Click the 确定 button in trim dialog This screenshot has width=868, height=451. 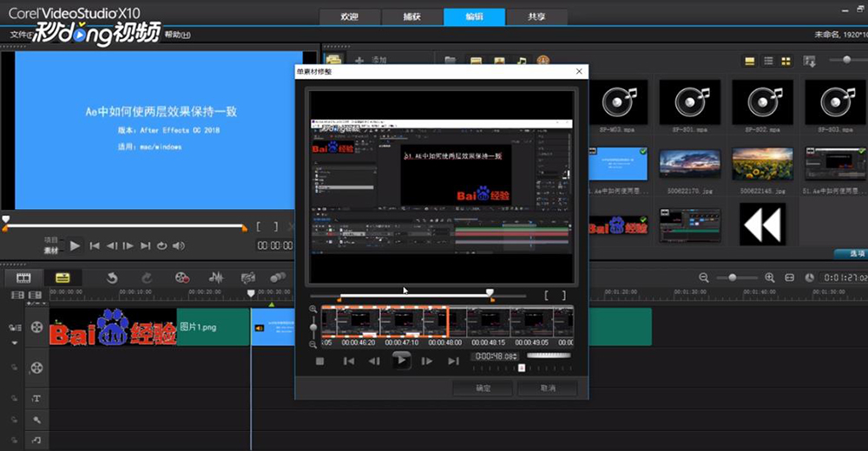pos(483,388)
